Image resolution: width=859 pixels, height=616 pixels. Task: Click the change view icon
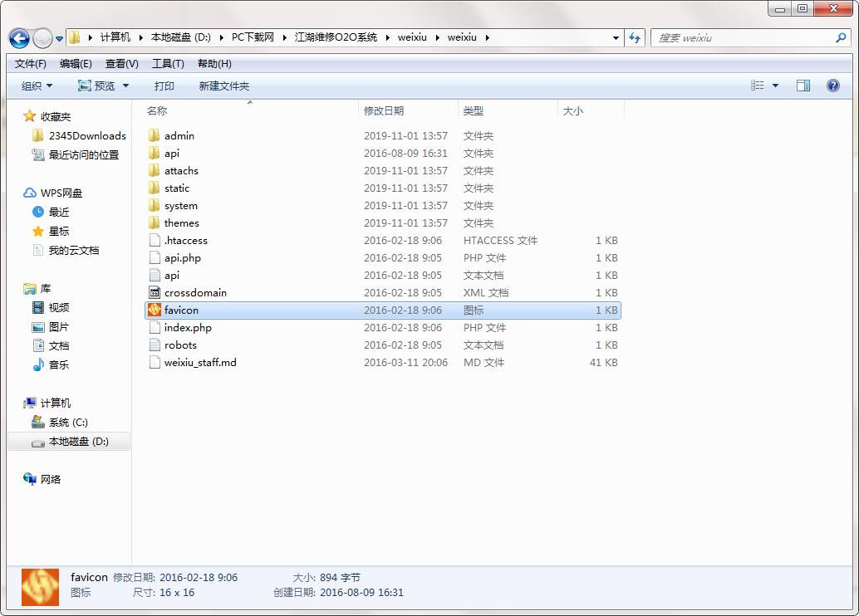(x=757, y=86)
